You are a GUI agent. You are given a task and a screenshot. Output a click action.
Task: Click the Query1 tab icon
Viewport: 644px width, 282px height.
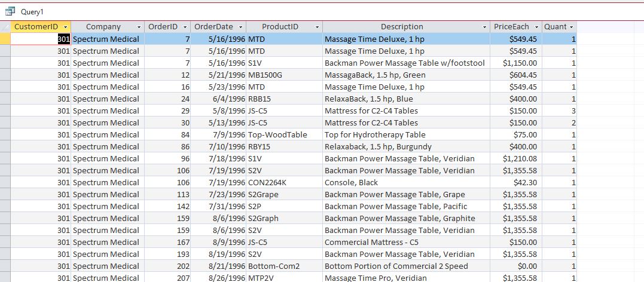tap(10, 11)
